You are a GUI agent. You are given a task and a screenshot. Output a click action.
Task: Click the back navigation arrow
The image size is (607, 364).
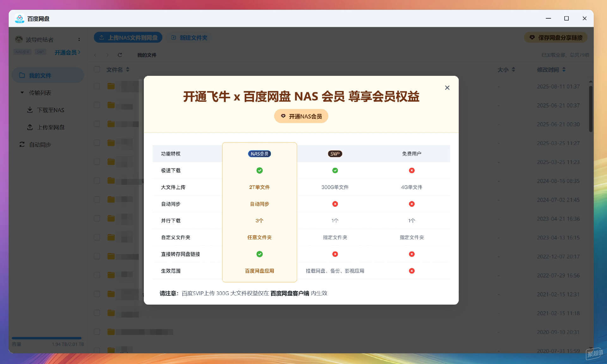(95, 55)
